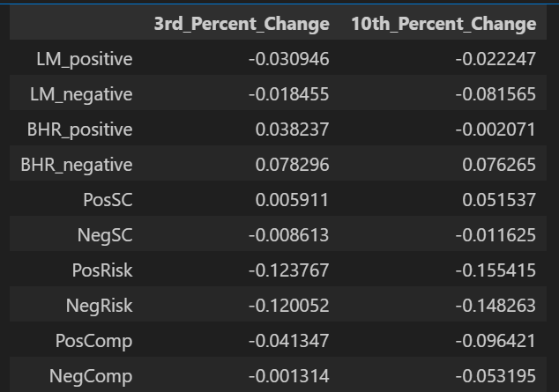559x392 pixels.
Task: Click the value 0.051537 in PosSC row
Action: [499, 200]
